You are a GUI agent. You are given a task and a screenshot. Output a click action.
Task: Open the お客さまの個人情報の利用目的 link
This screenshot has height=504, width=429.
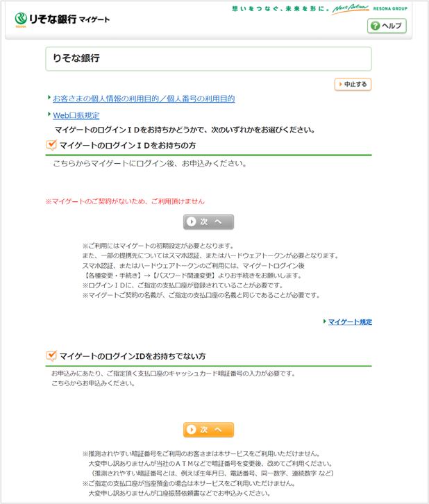coord(144,99)
